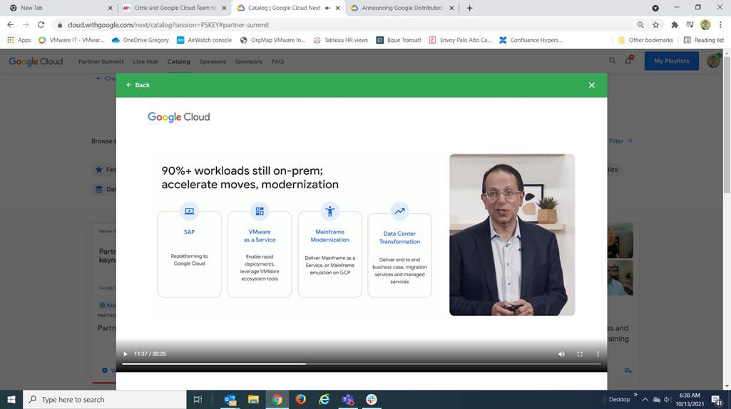Click the Windows search box
731x409 pixels.
click(104, 400)
